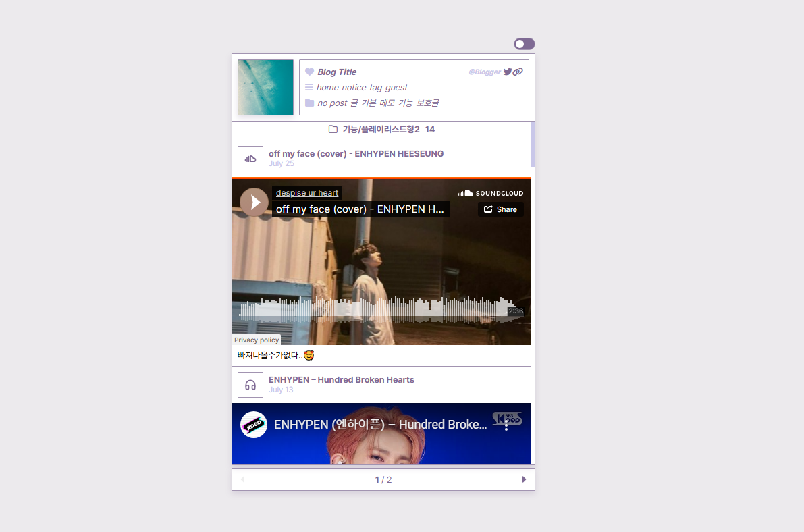Image resolution: width=804 pixels, height=532 pixels.
Task: Open the no post category
Action: (x=332, y=103)
